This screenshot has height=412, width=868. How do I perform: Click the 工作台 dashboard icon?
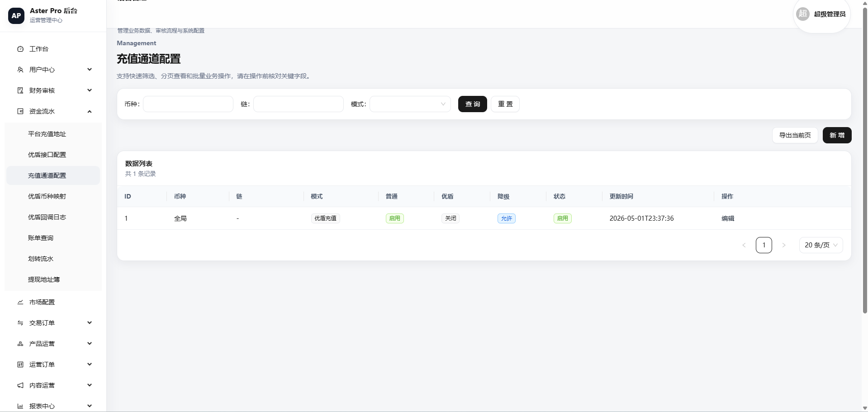(x=20, y=49)
